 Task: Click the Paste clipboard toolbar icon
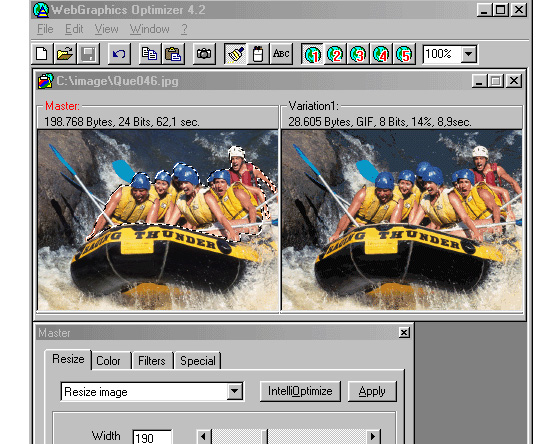[x=173, y=54]
